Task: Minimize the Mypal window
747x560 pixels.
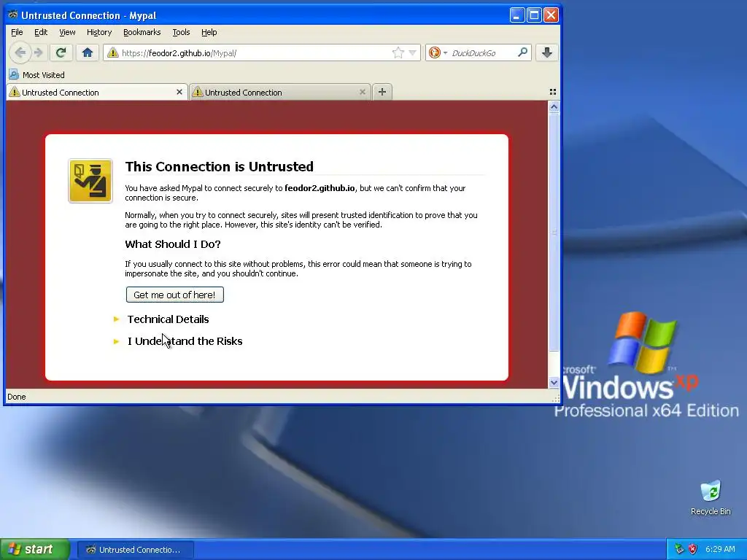Action: pyautogui.click(x=517, y=15)
